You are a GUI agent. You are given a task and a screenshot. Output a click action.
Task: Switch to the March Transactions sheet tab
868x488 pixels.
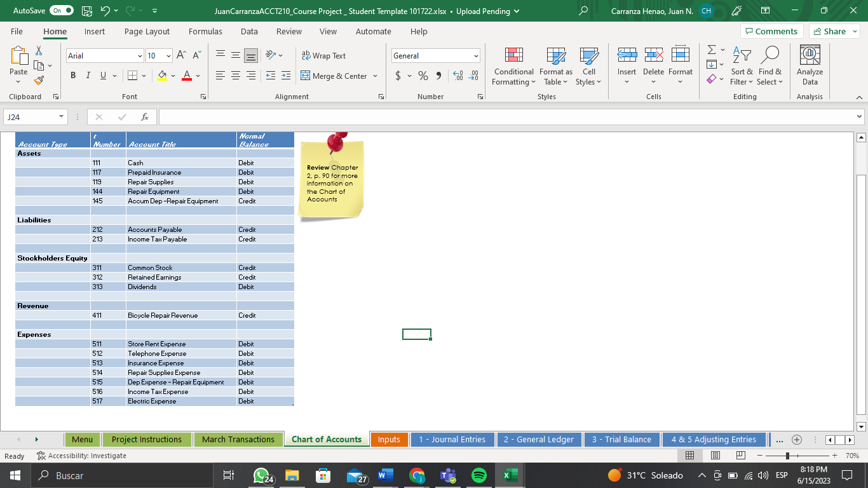click(x=238, y=439)
